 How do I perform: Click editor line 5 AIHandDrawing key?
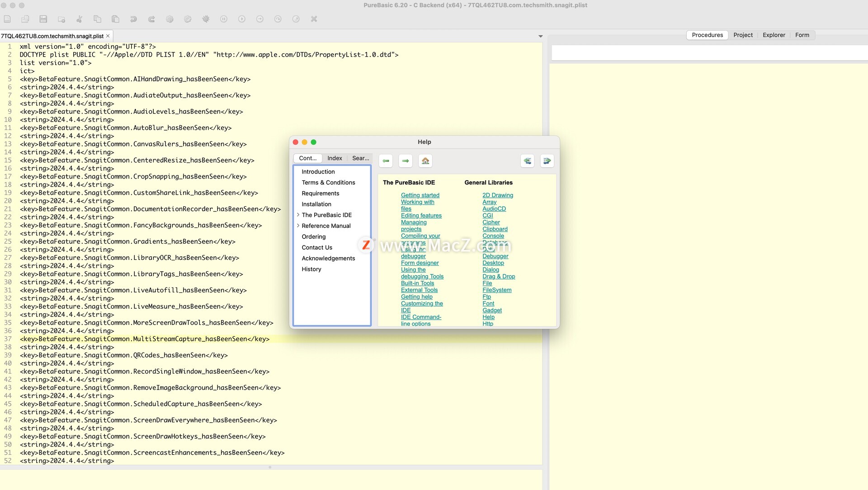135,79
